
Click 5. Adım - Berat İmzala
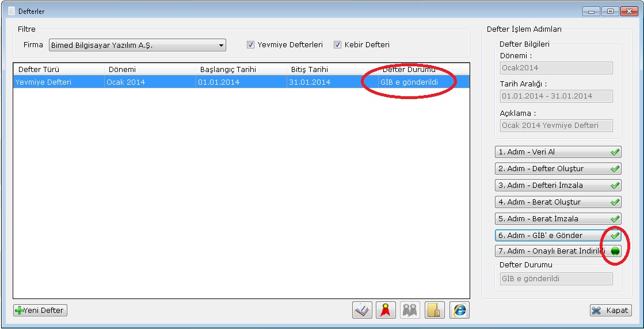click(558, 218)
